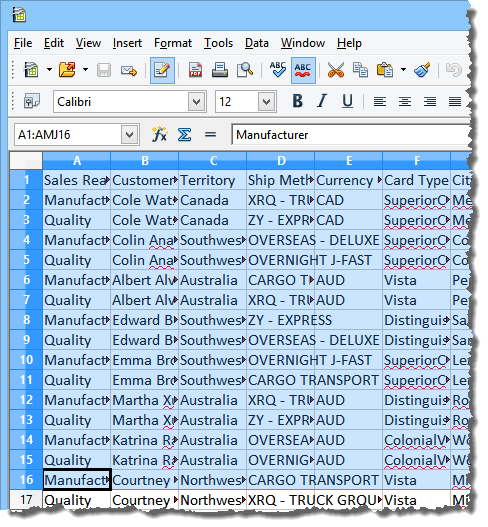Click the Manufact cell in row 16
Viewport: 488px width, 527px height.
click(77, 480)
